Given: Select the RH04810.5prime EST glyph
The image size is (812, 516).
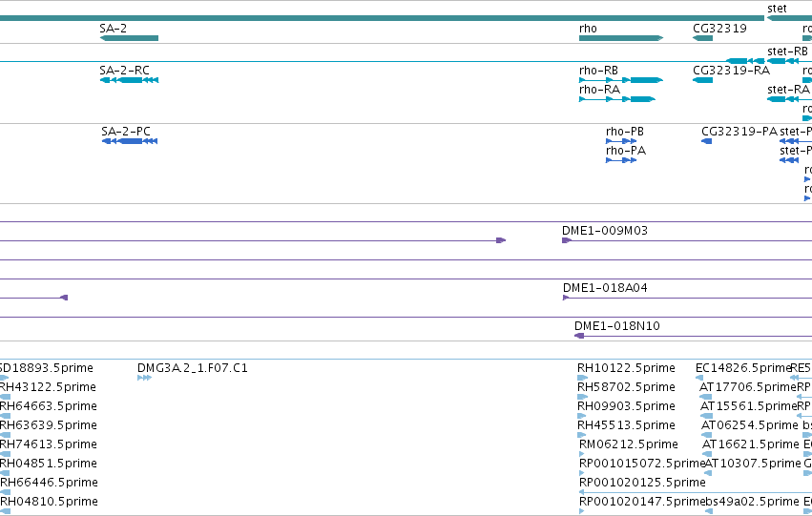Looking at the screenshot, I should pos(5,511).
